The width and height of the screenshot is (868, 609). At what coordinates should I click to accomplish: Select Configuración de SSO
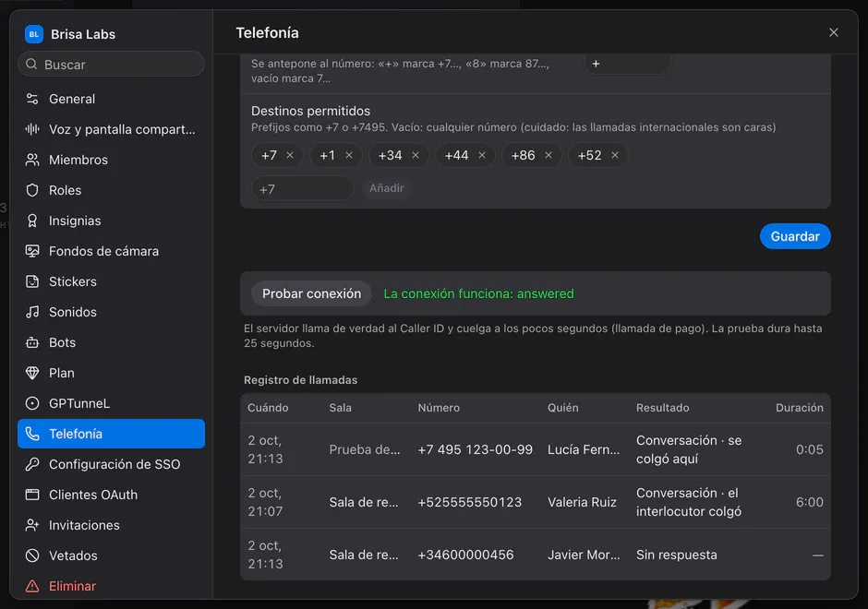(111, 464)
